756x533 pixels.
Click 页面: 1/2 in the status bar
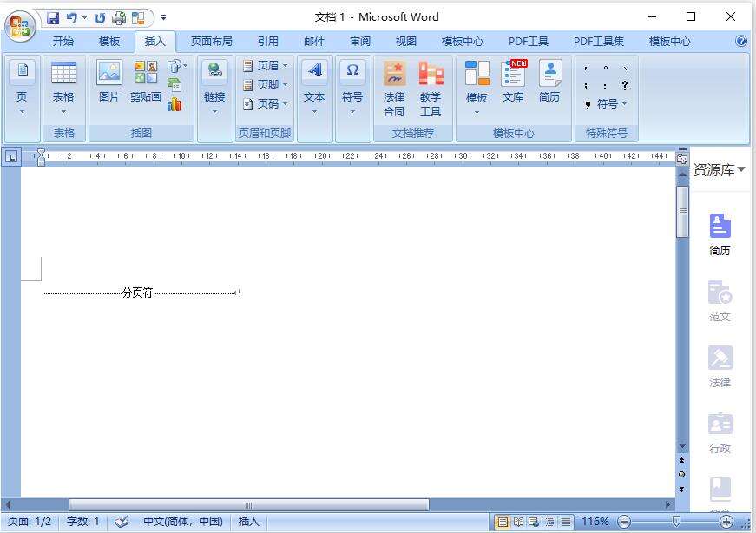[x=30, y=522]
